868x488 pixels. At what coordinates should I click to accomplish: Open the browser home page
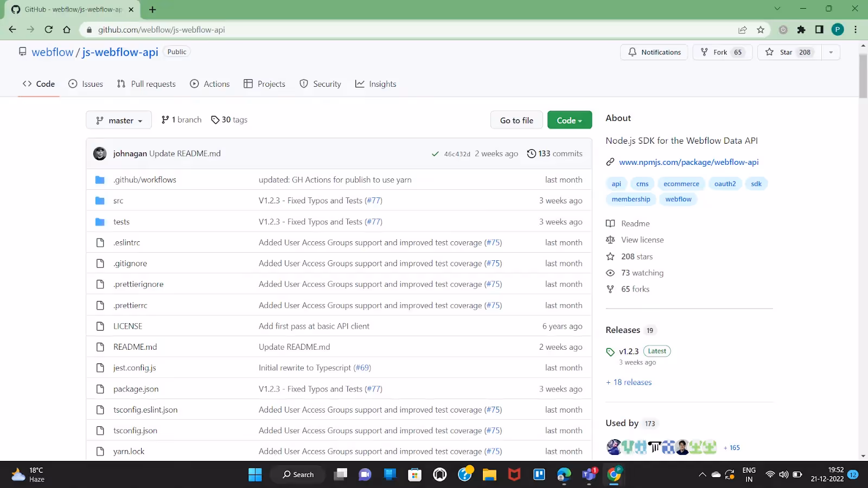point(67,30)
